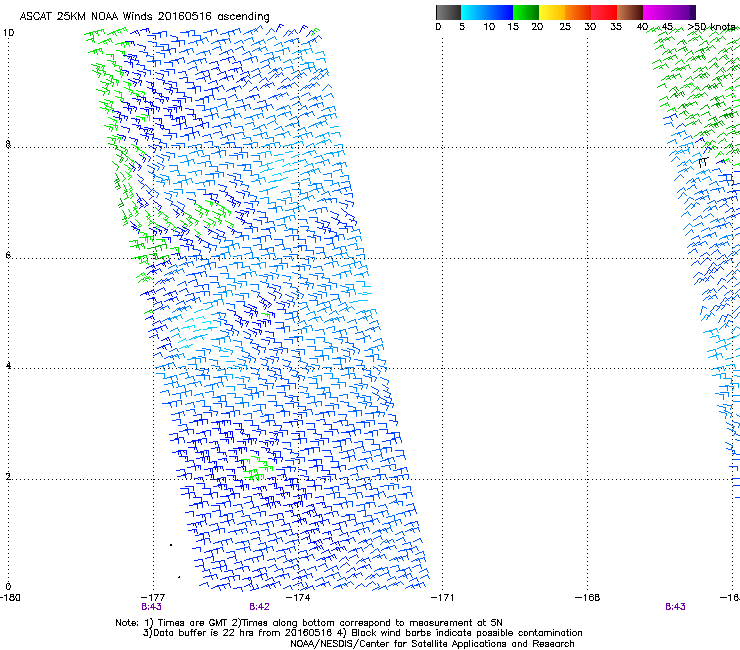740x650 pixels.
Task: Click the black contaminated wind barb
Action: point(703,163)
